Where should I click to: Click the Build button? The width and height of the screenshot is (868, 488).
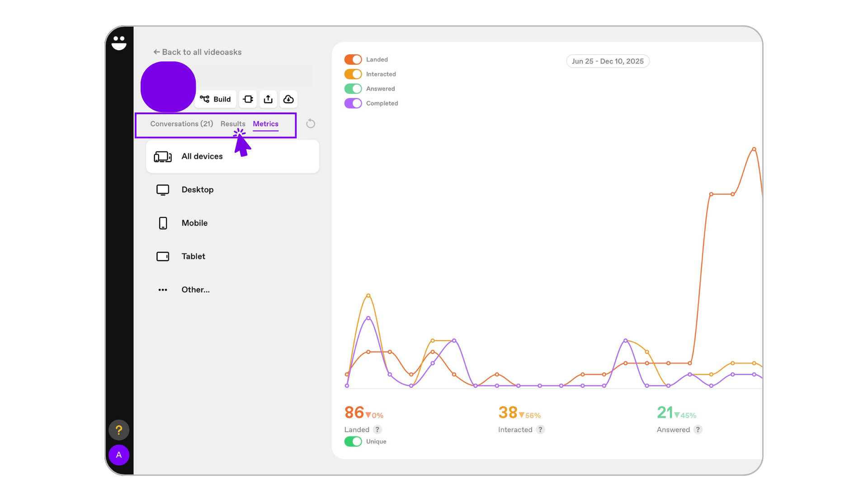(216, 99)
